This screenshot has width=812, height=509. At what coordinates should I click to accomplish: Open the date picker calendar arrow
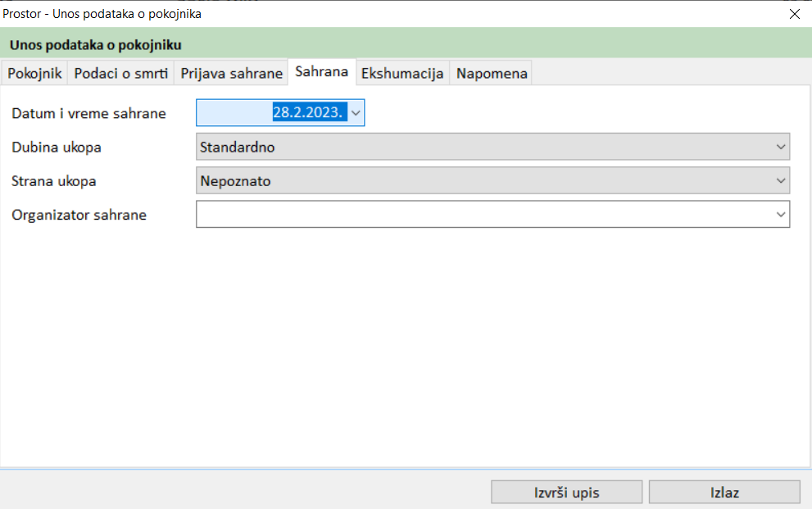pos(356,113)
